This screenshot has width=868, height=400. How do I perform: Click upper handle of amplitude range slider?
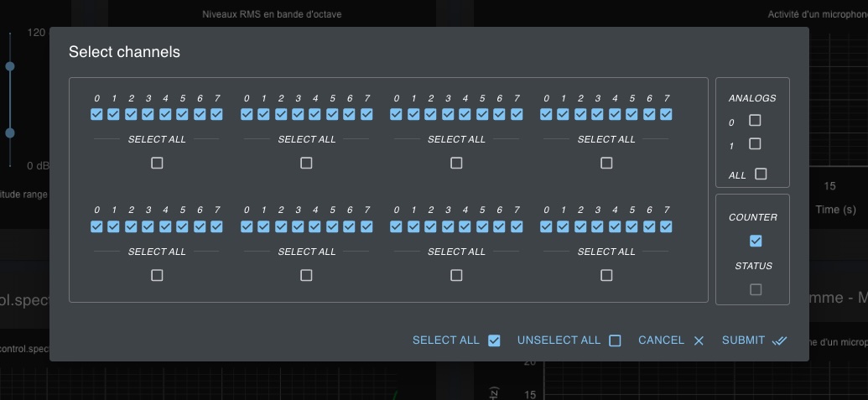pos(10,65)
